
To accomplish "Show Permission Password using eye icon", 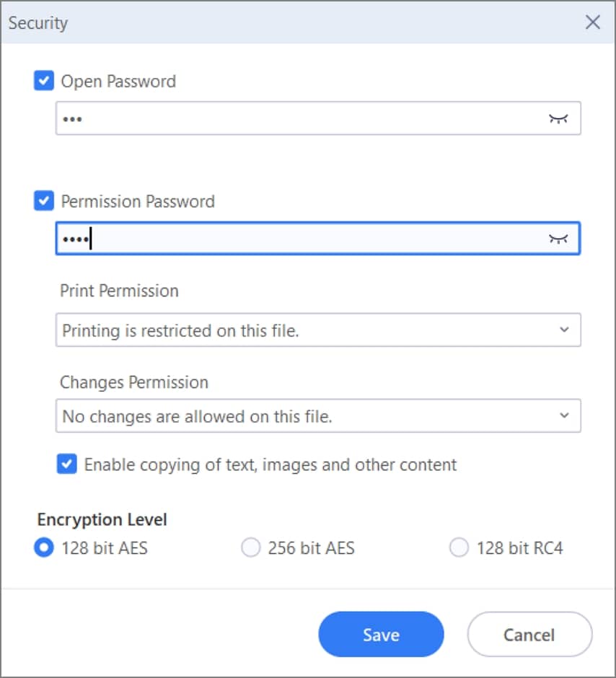I will pyautogui.click(x=558, y=239).
